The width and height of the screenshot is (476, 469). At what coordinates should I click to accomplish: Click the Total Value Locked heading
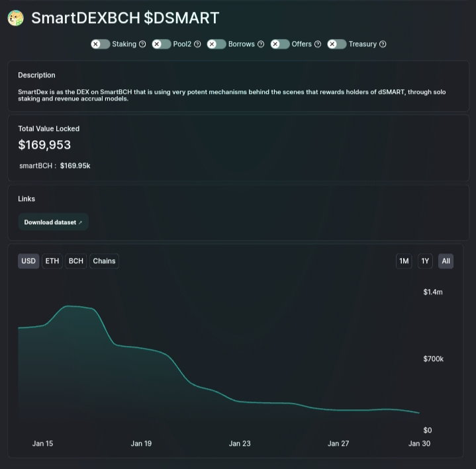coord(48,128)
